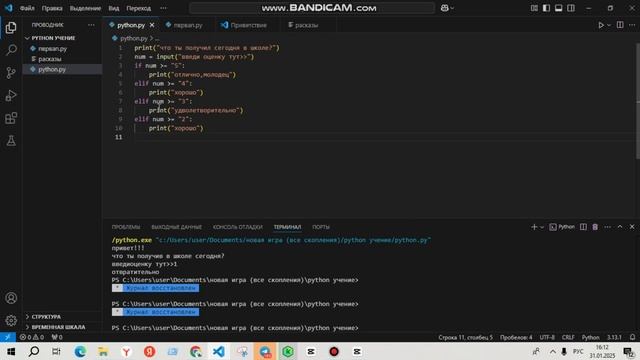Viewport: 640px width, 360px height.
Task: Switch to the первая.py editor tab
Action: point(188,25)
